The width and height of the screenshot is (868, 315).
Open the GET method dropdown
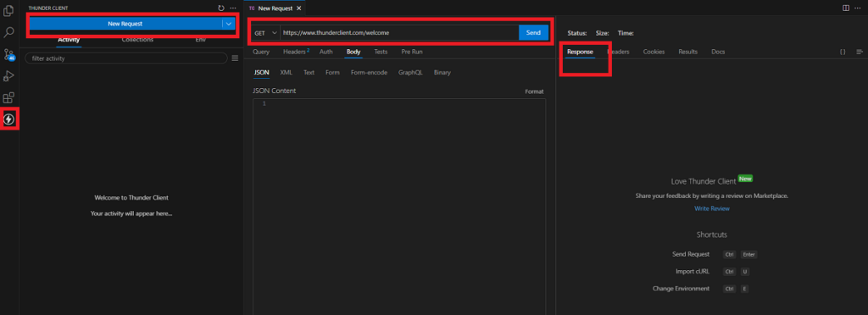point(265,33)
